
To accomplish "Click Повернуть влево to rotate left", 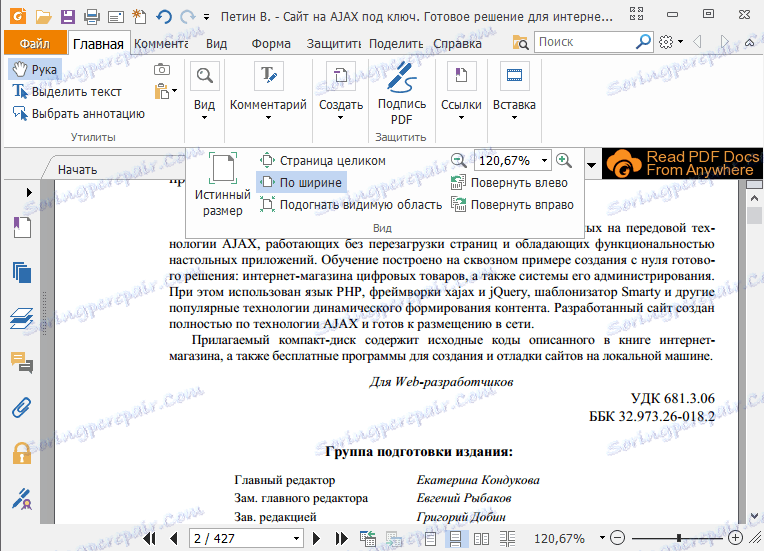I will (x=509, y=183).
